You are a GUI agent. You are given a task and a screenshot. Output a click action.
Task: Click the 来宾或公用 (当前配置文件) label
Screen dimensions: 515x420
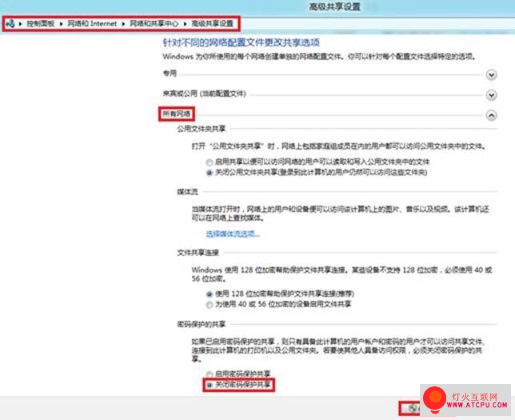coord(204,94)
